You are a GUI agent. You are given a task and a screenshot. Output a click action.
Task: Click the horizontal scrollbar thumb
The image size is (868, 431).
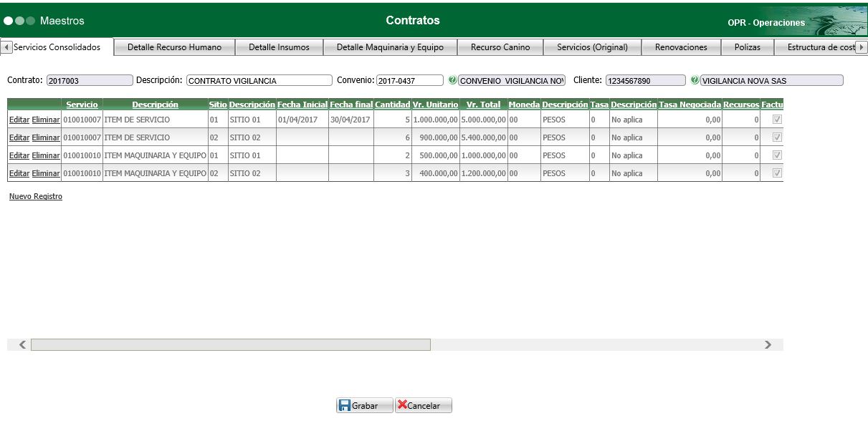click(231, 345)
